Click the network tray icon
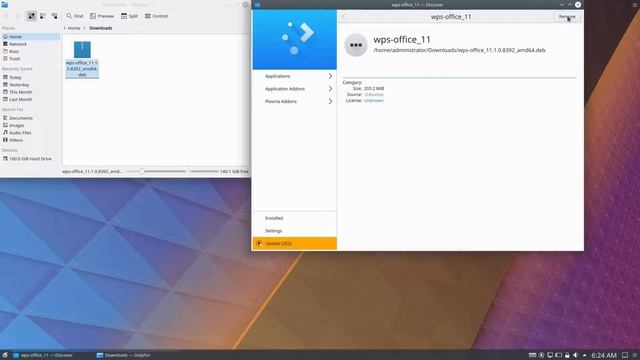This screenshot has height=360, width=640. 550,355
